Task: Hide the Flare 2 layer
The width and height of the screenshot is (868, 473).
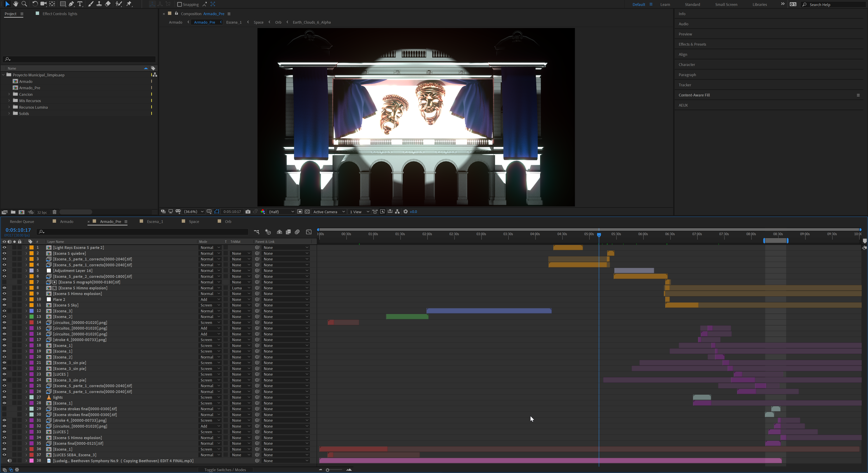Action: click(x=4, y=299)
